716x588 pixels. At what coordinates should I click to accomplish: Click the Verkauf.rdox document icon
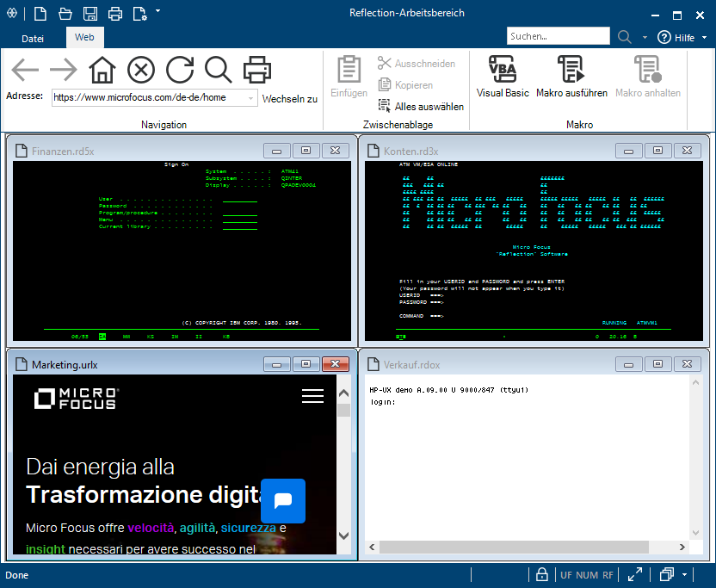tap(373, 364)
